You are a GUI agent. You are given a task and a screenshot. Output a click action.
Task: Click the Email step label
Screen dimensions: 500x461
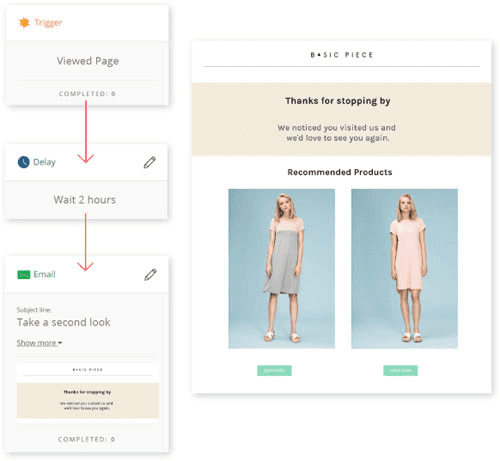44,274
